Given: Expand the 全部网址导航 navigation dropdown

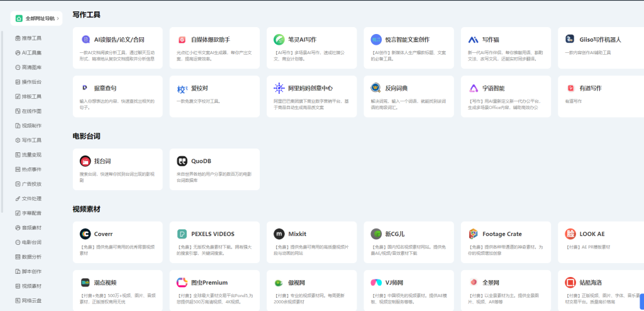Looking at the screenshot, I should 38,19.
